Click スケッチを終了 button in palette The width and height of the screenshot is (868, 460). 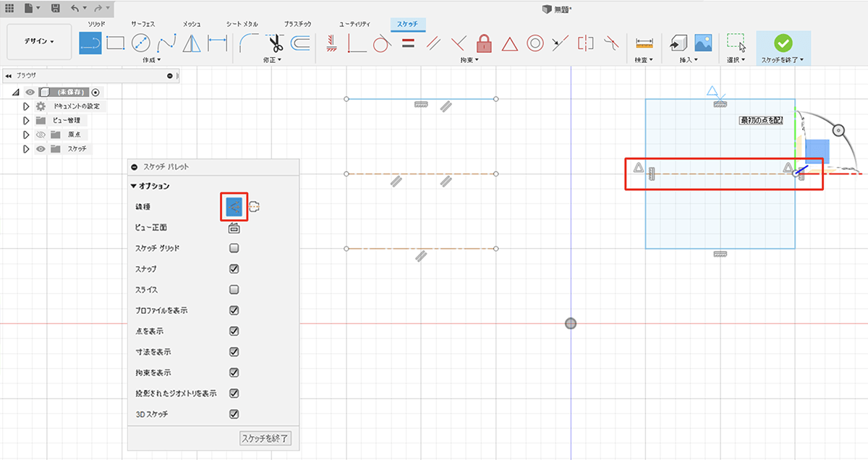tap(265, 438)
